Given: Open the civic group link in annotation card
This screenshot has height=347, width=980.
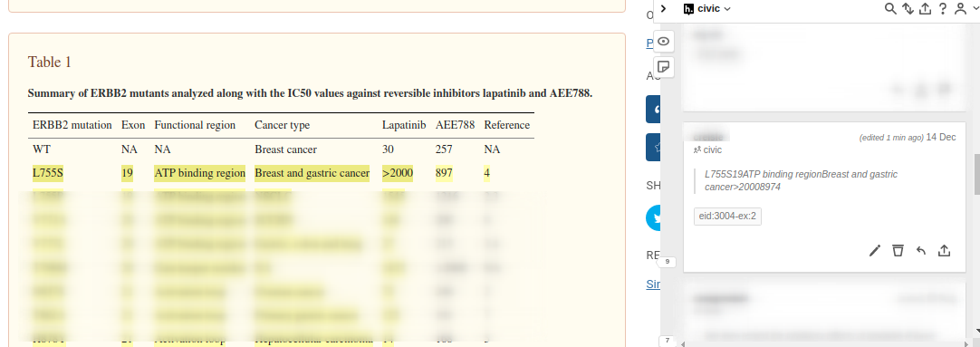Looking at the screenshot, I should click(x=707, y=150).
